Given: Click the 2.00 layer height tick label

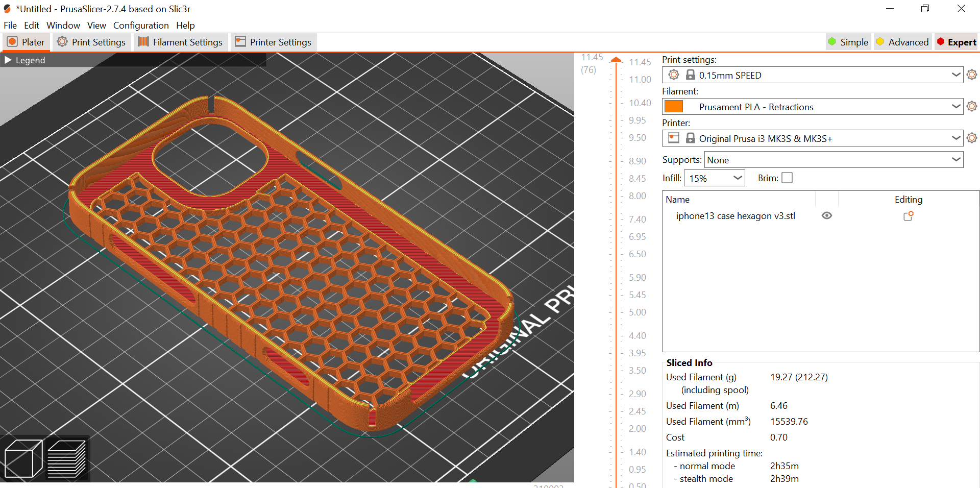Looking at the screenshot, I should click(638, 429).
